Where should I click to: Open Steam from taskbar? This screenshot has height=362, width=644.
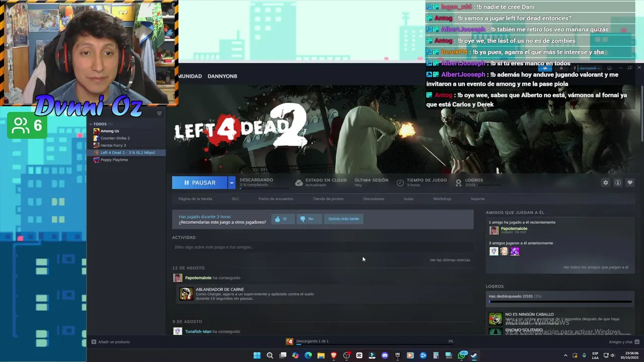[x=474, y=355]
